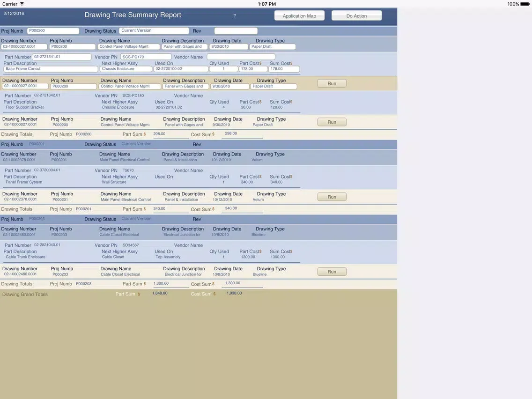Viewport: 532px width, 399px height.
Task: Click the Drawing Grand Totals label
Action: 25,295
